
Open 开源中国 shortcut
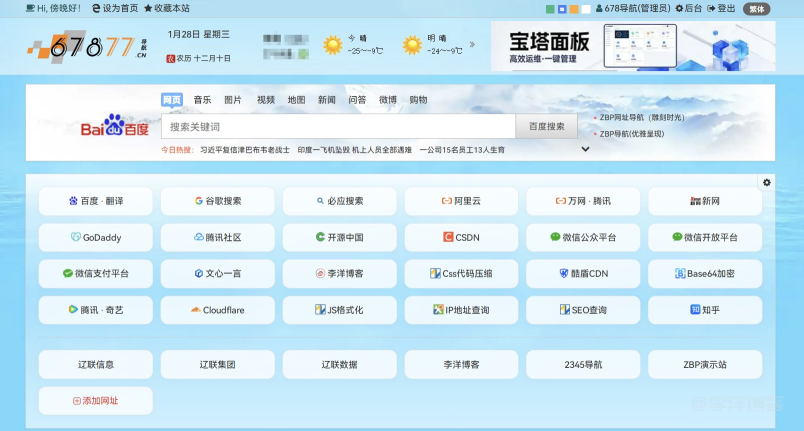coord(339,237)
